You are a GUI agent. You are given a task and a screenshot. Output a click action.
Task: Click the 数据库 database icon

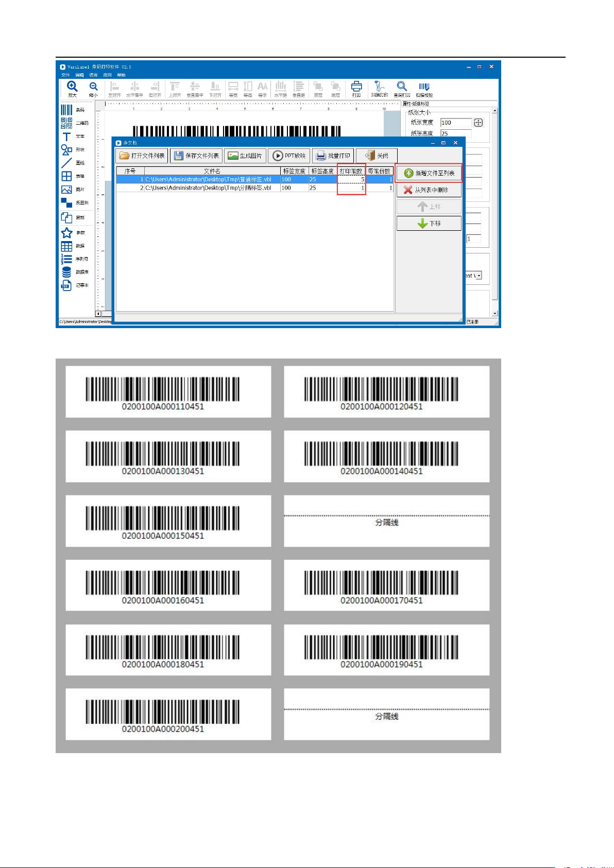66,272
